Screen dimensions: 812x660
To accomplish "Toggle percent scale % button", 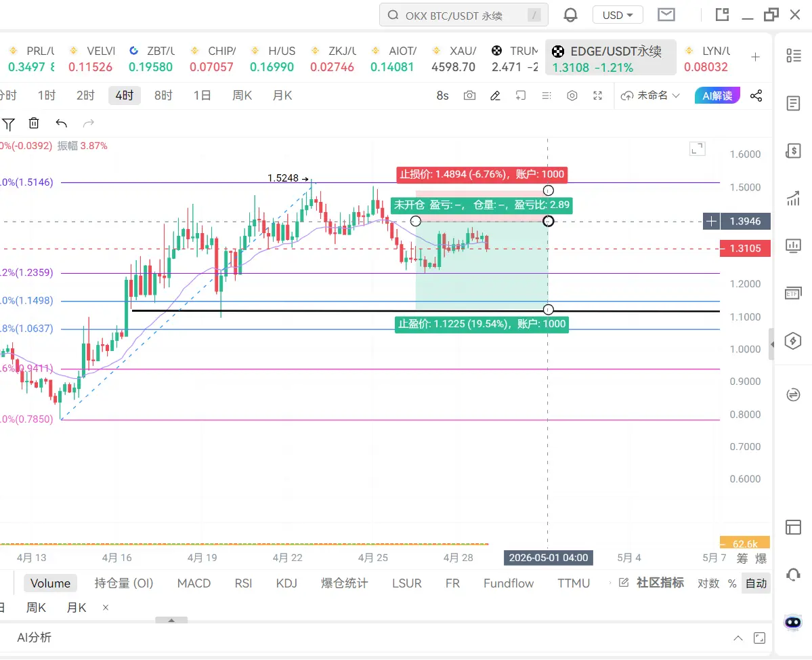I will pyautogui.click(x=731, y=583).
